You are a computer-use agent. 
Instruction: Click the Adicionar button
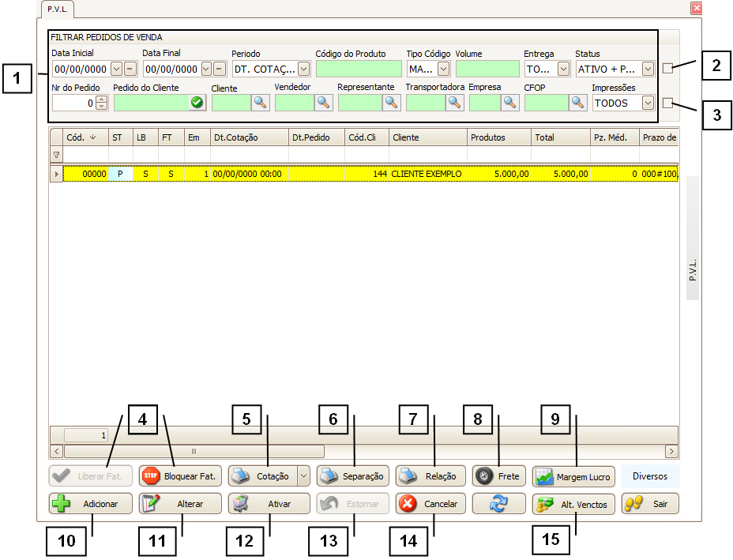coord(91,504)
